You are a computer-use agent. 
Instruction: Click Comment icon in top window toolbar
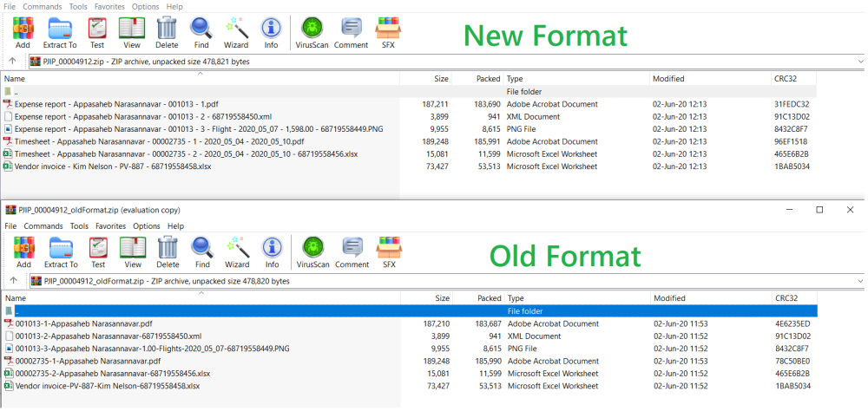[x=351, y=32]
